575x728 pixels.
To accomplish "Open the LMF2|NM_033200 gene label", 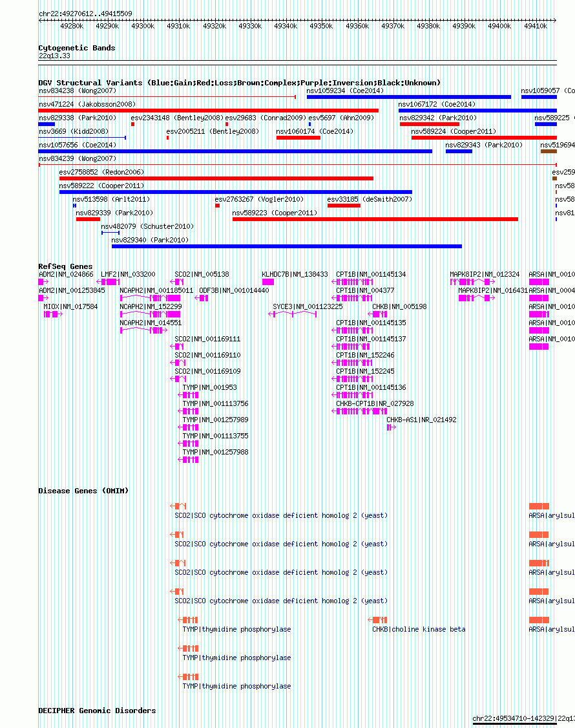I will [128, 274].
